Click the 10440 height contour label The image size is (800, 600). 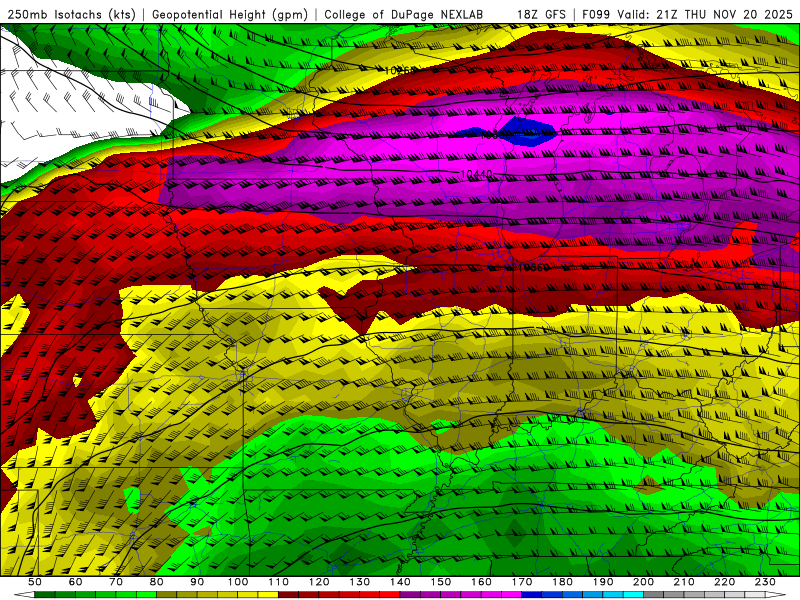pyautogui.click(x=477, y=174)
